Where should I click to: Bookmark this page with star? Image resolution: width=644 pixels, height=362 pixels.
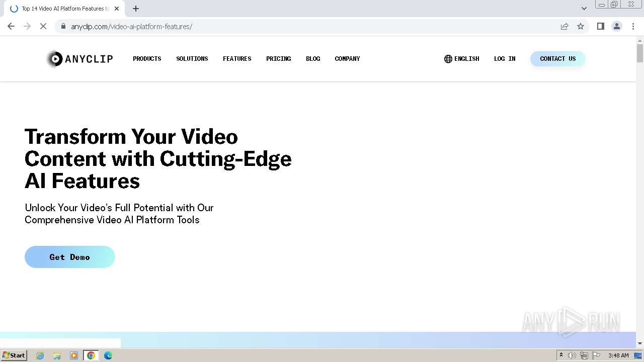point(581,26)
